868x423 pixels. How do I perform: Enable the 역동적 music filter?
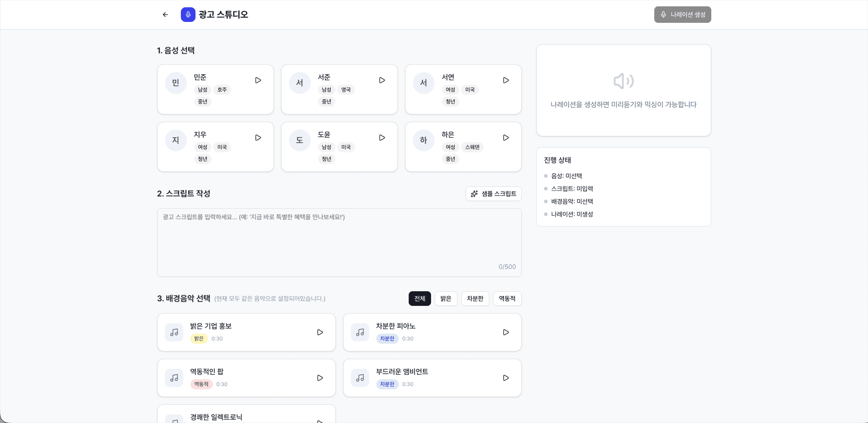pyautogui.click(x=507, y=299)
